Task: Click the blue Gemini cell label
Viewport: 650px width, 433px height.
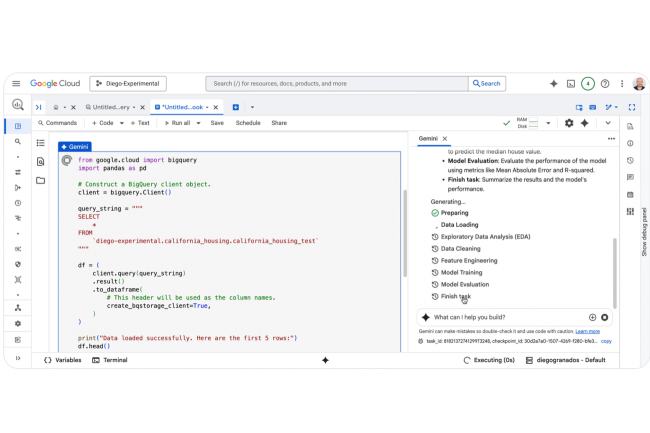Action: tap(75, 147)
